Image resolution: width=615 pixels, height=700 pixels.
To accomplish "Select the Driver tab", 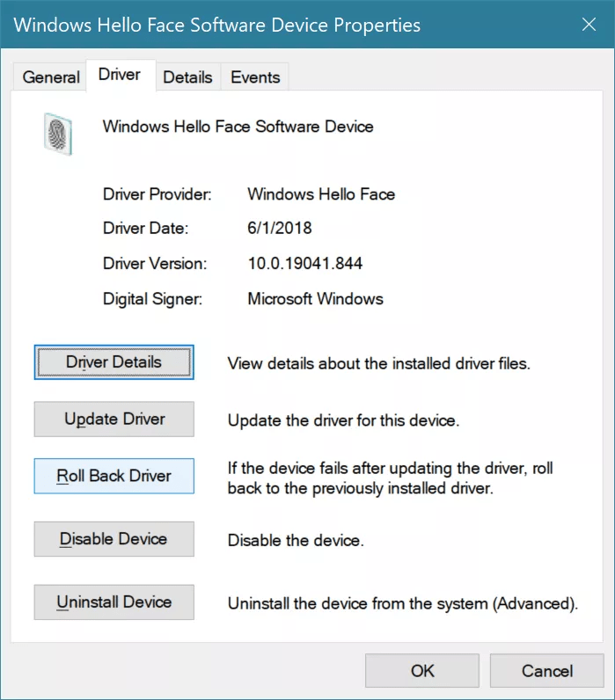I will [120, 75].
